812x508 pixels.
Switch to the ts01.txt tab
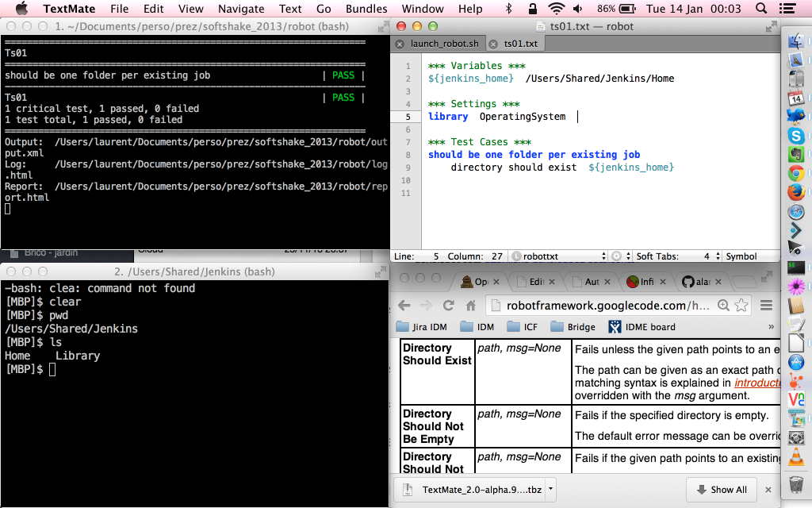[x=520, y=44]
